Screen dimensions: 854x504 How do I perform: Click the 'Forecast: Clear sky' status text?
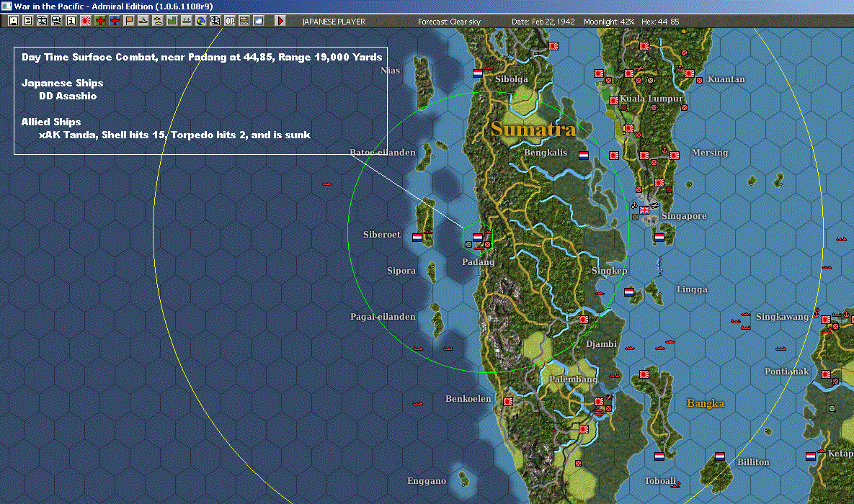point(449,22)
